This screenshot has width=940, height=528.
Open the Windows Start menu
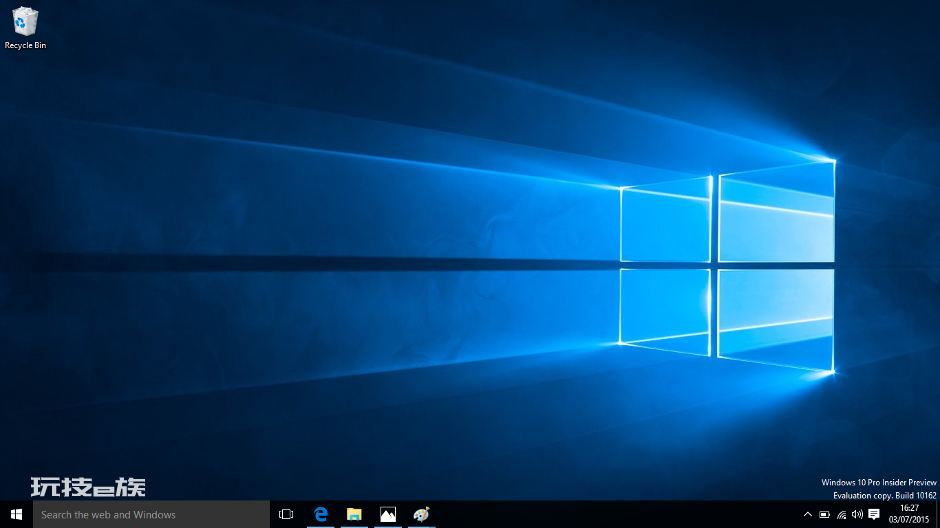[x=16, y=514]
